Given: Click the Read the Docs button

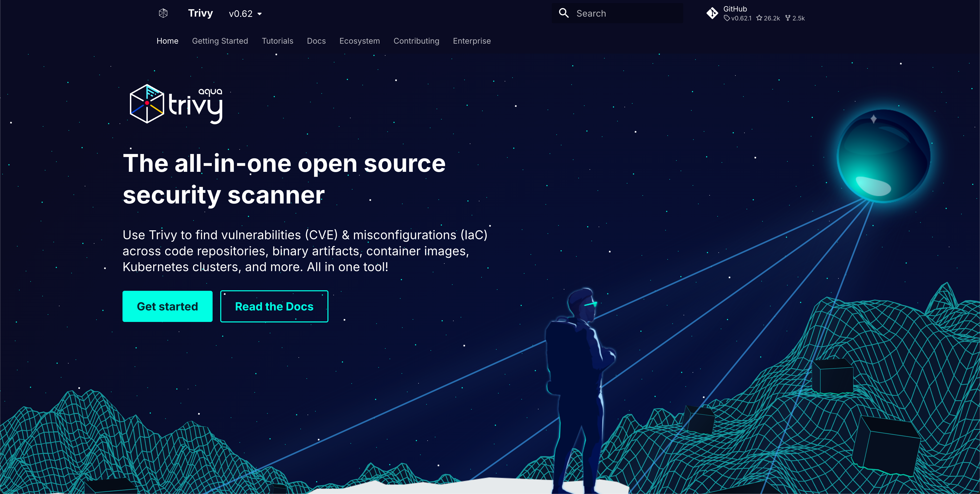Looking at the screenshot, I should click(274, 306).
